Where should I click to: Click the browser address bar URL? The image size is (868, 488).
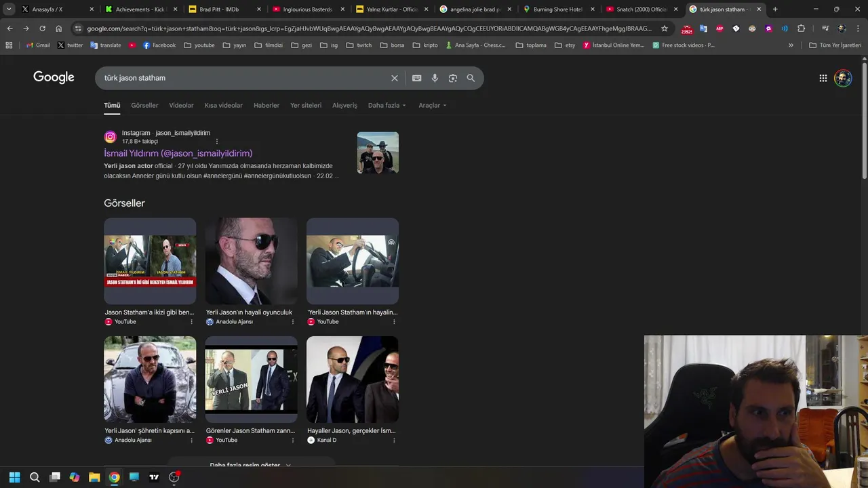tap(370, 28)
